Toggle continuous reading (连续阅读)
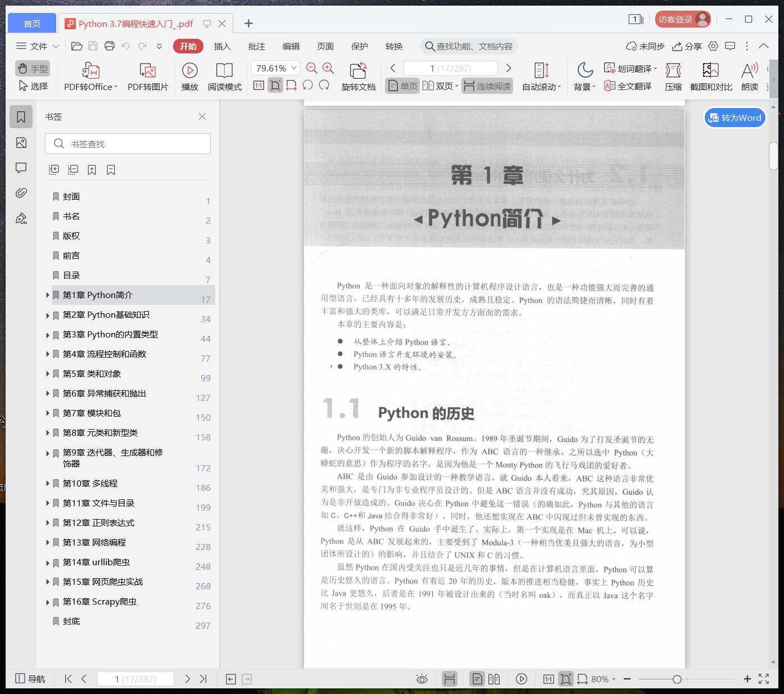The image size is (784, 694). tap(487, 86)
